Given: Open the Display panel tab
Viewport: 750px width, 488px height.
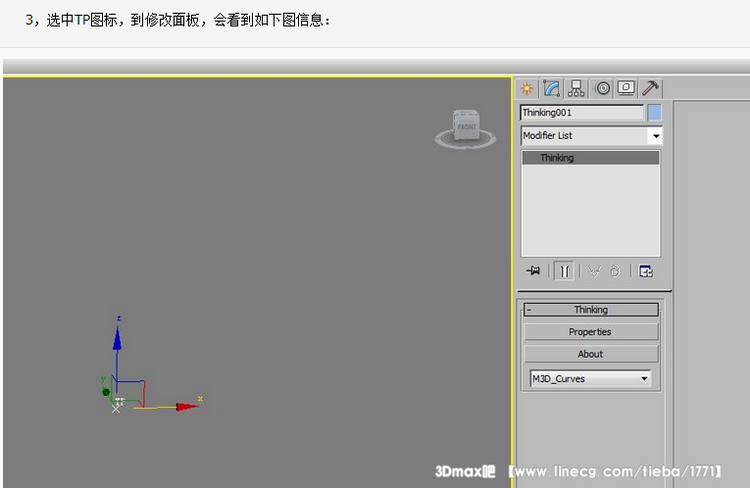Looking at the screenshot, I should 626,89.
